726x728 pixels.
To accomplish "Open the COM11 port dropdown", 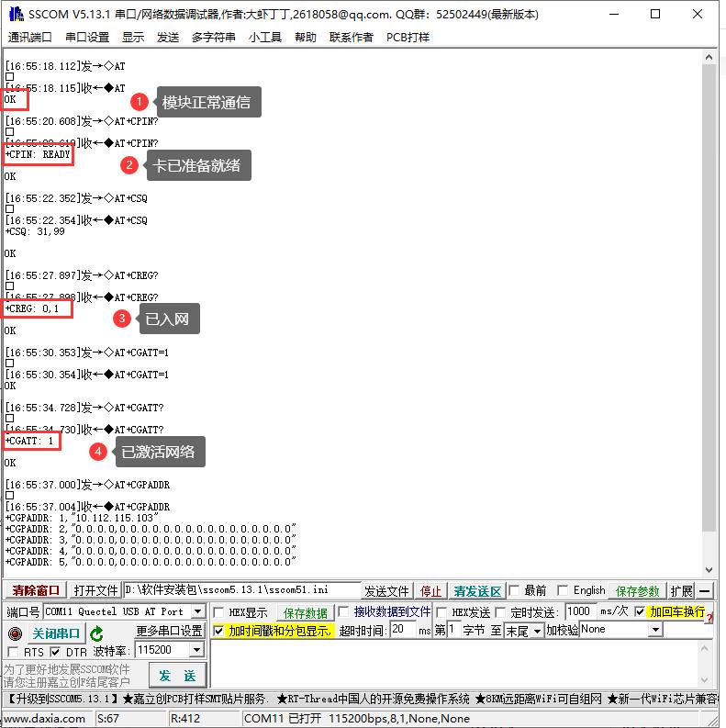I will 198,611.
